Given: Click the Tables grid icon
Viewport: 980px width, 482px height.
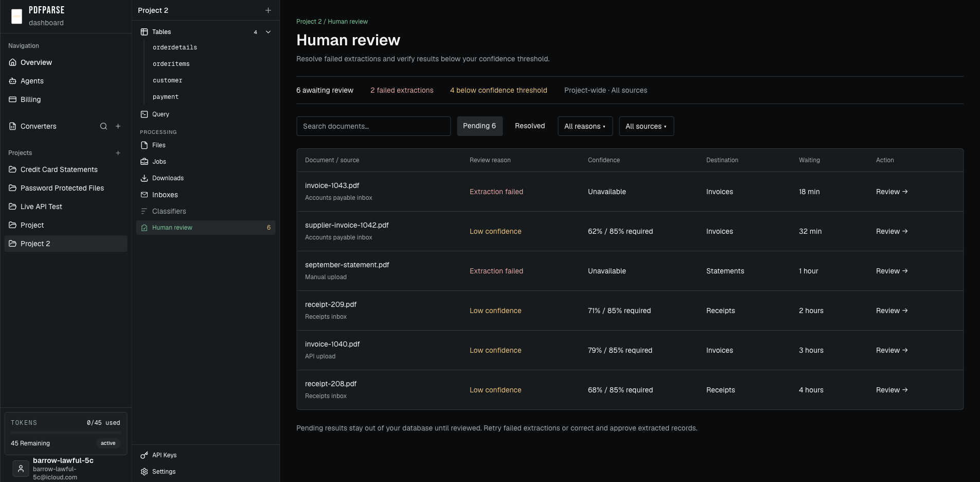Looking at the screenshot, I should (145, 32).
